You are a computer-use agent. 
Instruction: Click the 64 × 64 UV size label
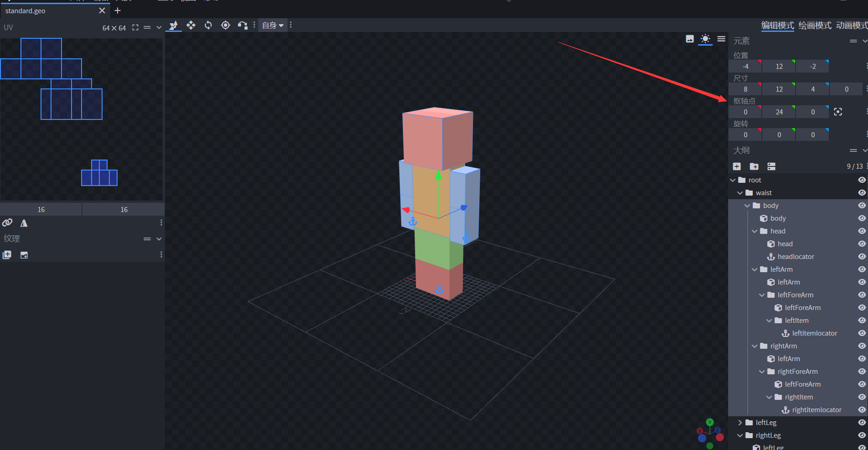(x=114, y=28)
